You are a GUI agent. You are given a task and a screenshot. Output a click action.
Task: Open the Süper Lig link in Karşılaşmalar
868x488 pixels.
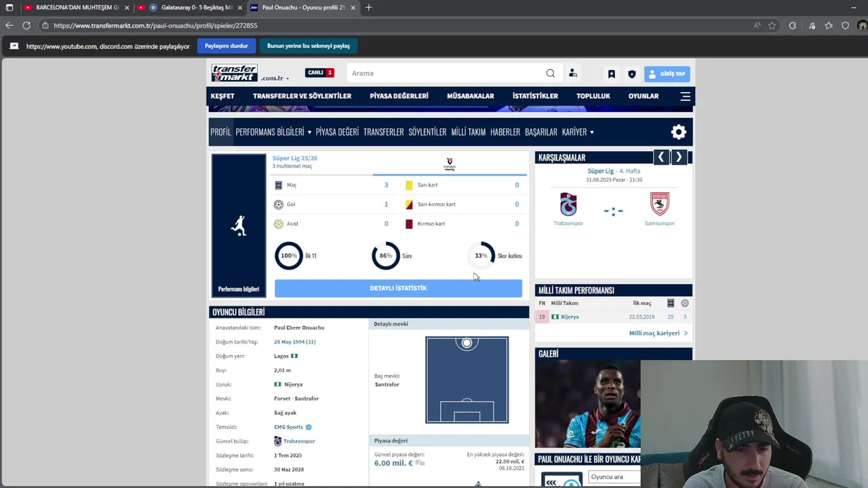click(x=600, y=171)
